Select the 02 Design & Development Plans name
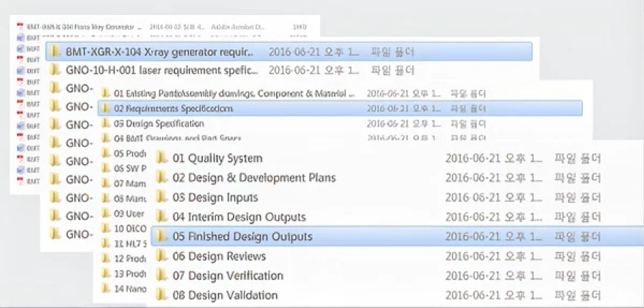This screenshot has height=308, width=644. click(x=255, y=178)
